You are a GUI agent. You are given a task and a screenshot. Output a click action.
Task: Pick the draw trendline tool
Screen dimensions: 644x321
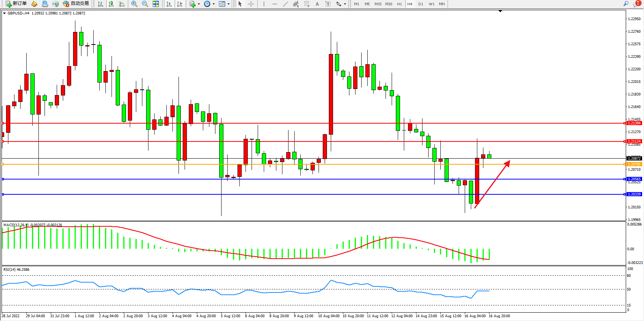[285, 4]
